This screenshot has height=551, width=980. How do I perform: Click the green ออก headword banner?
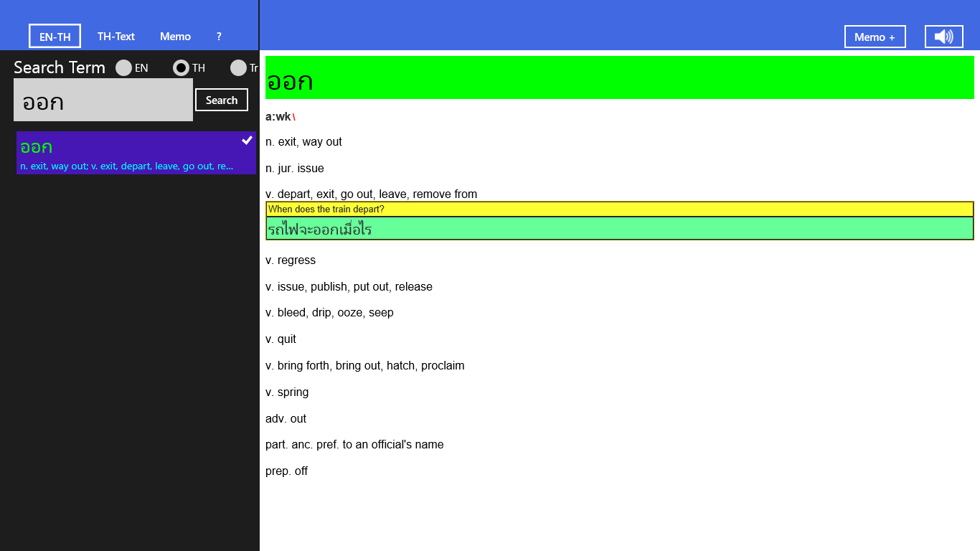coord(619,77)
